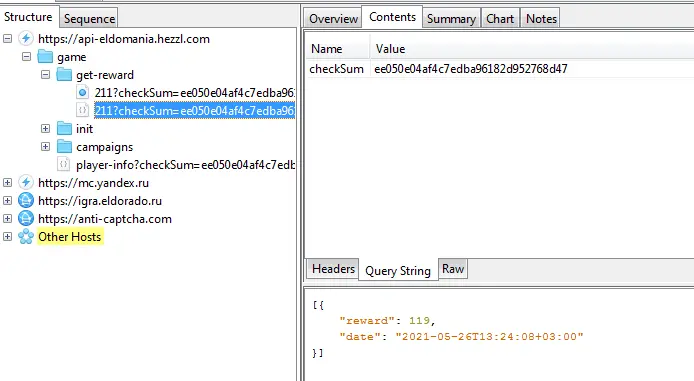Click the campaigns folder icon

click(64, 146)
